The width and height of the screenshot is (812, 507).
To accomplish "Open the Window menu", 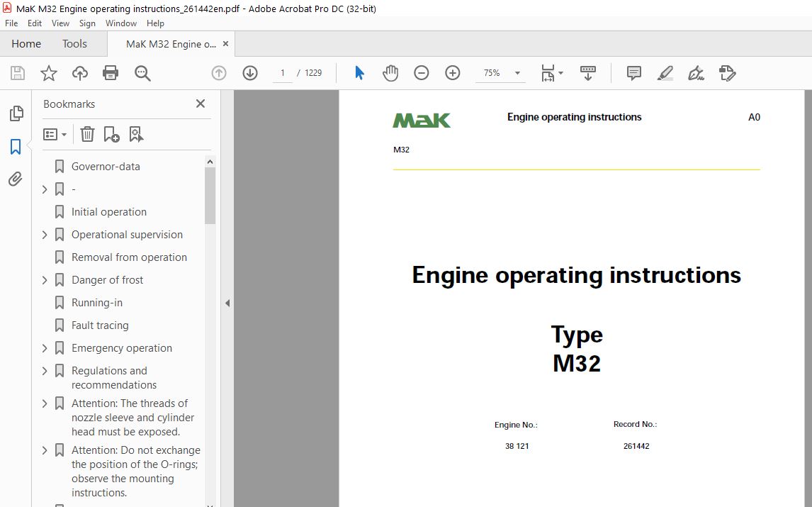I will click(121, 23).
